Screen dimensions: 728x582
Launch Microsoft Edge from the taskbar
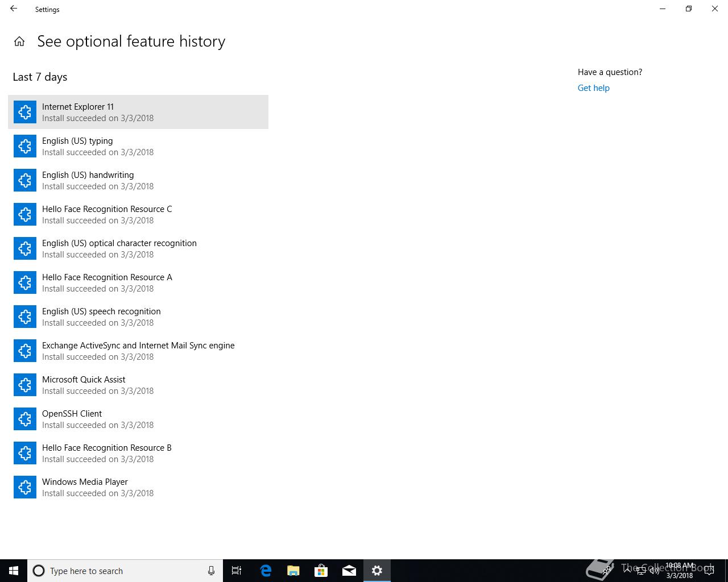[x=266, y=571]
